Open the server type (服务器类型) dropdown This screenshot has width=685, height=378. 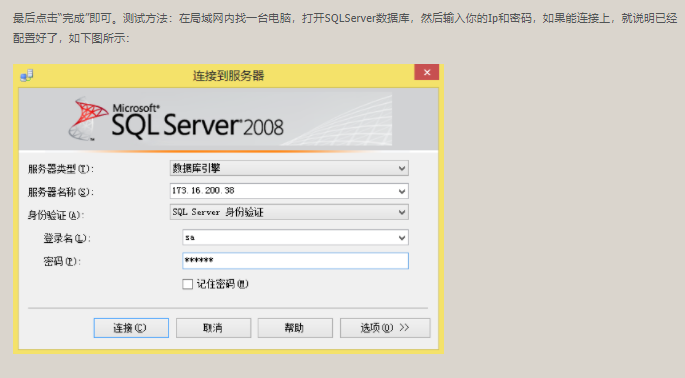[x=289, y=168]
